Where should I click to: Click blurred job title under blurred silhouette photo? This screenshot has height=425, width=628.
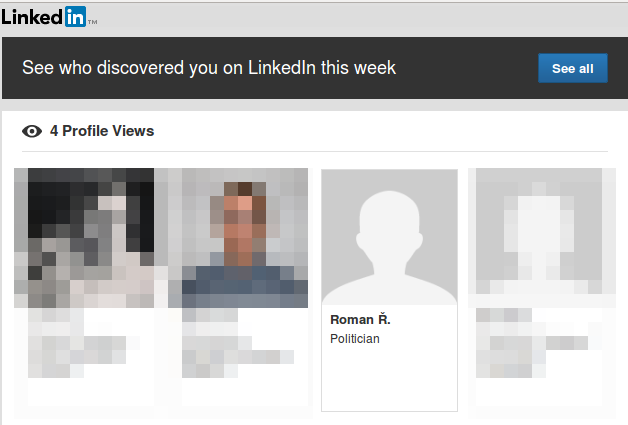point(535,350)
